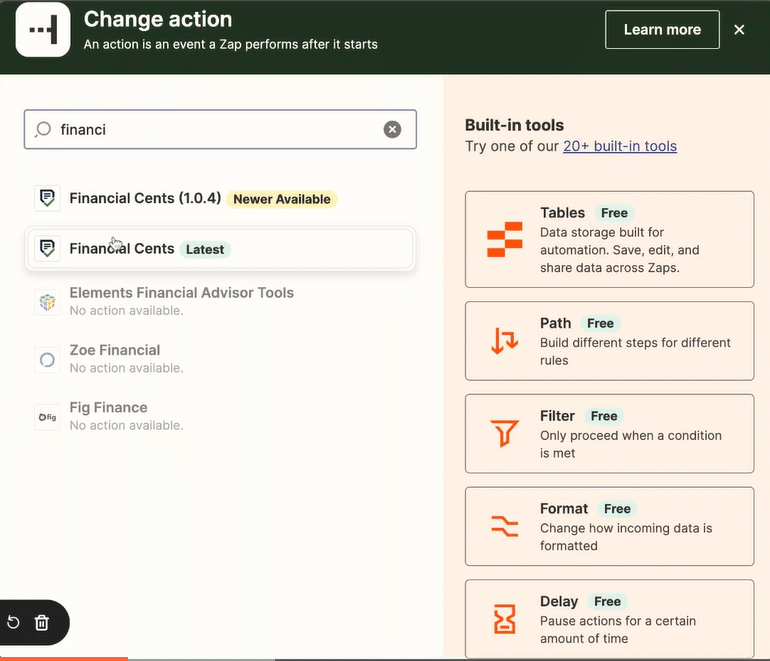Select Financial Cents (1.0.4) app
Image resolution: width=770 pixels, height=661 pixels.
[x=220, y=198]
